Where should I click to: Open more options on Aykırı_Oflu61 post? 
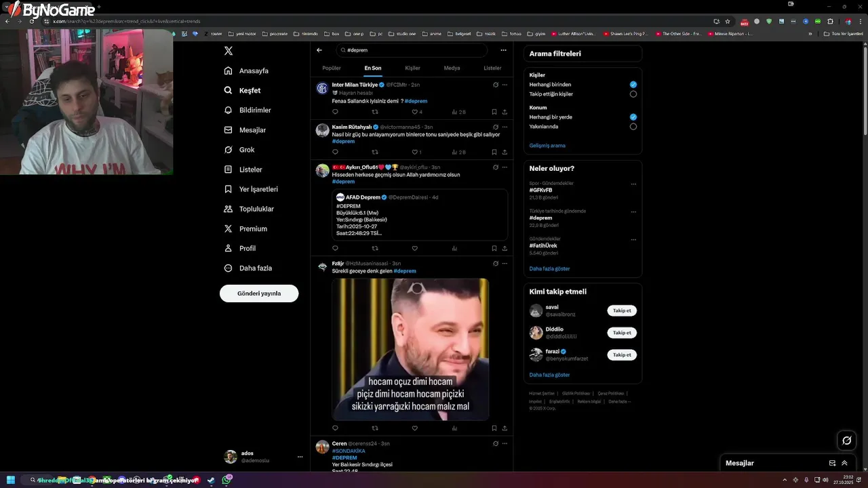coord(505,167)
